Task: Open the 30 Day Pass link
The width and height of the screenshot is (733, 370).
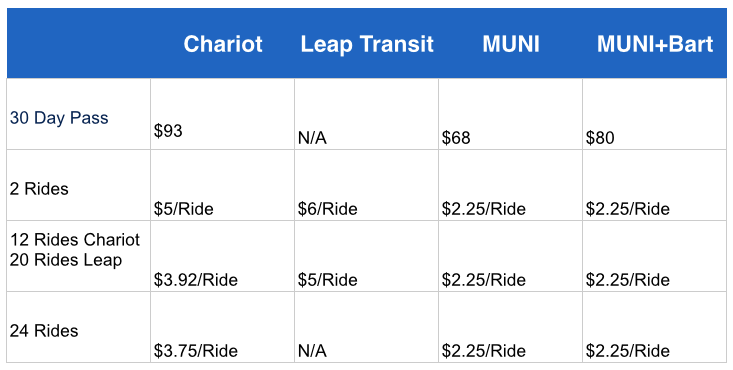Action: click(59, 118)
